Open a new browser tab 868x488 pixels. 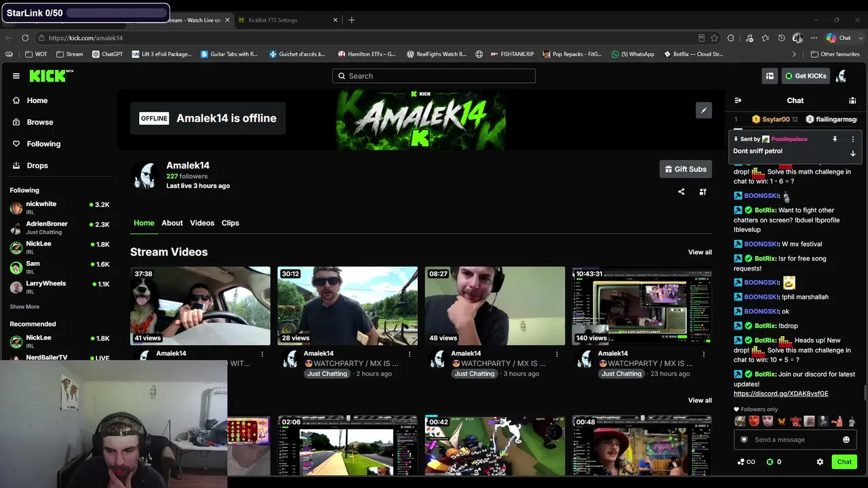point(351,20)
